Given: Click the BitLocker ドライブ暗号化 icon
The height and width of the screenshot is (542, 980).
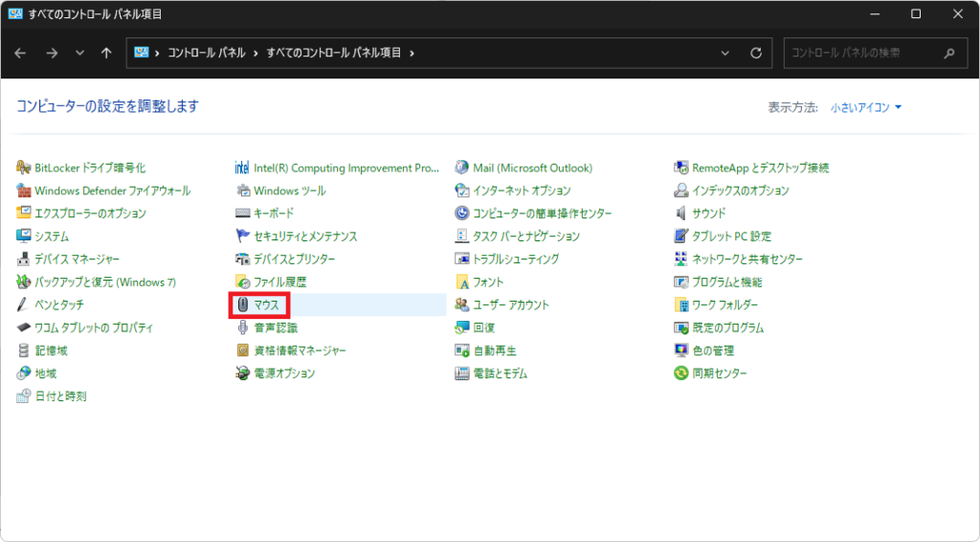Looking at the screenshot, I should (24, 168).
